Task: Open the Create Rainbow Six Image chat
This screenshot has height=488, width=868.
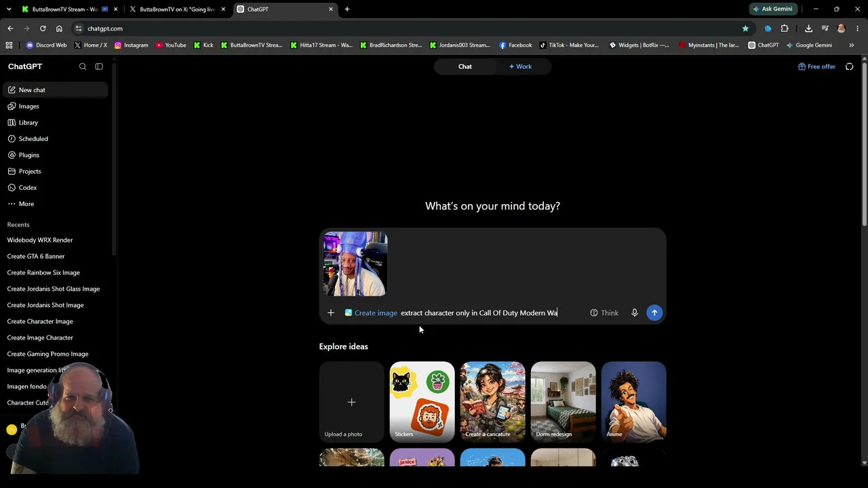Action: point(43,272)
